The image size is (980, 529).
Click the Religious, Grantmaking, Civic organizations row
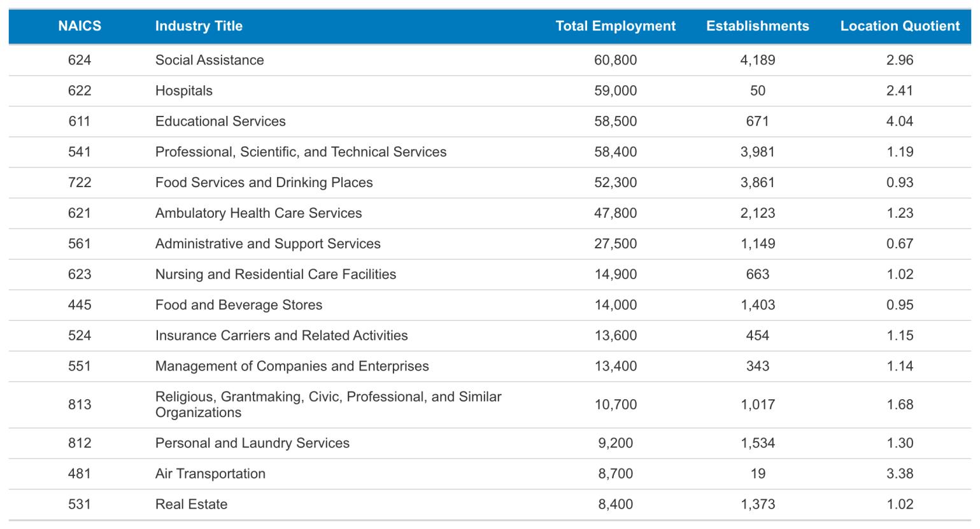point(328,404)
